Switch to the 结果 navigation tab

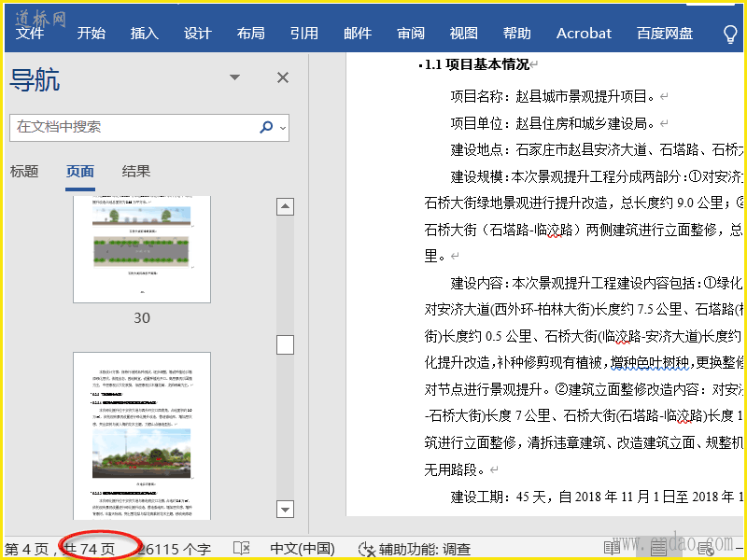click(x=135, y=171)
